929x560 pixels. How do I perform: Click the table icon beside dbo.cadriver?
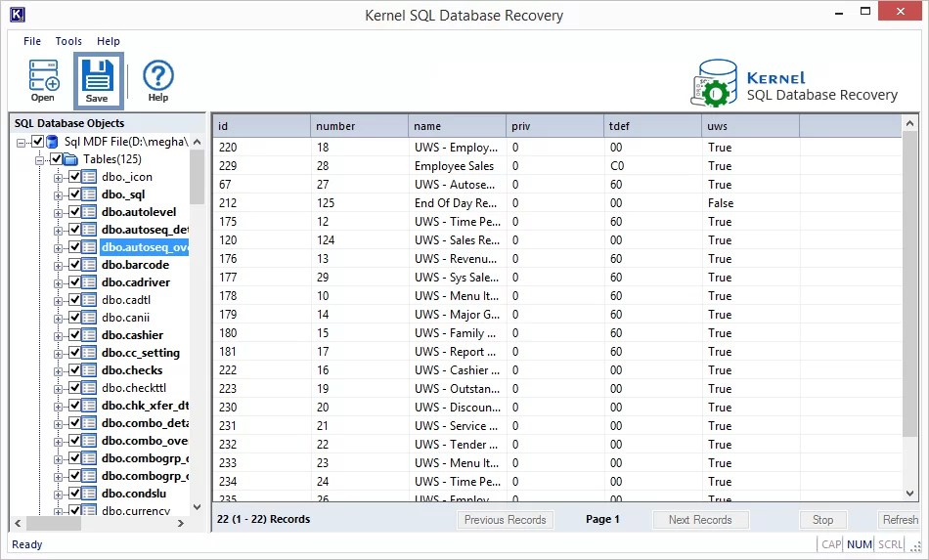[89, 282]
